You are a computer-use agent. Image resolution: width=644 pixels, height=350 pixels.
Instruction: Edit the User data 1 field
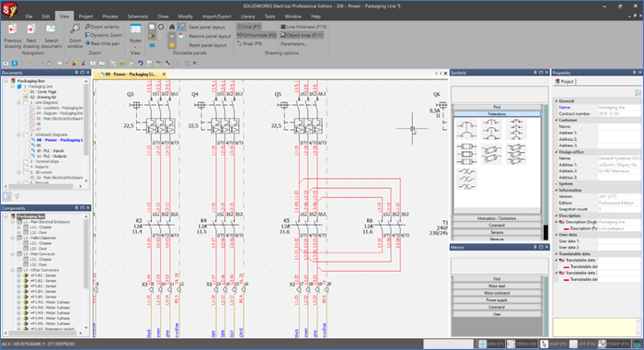point(620,241)
